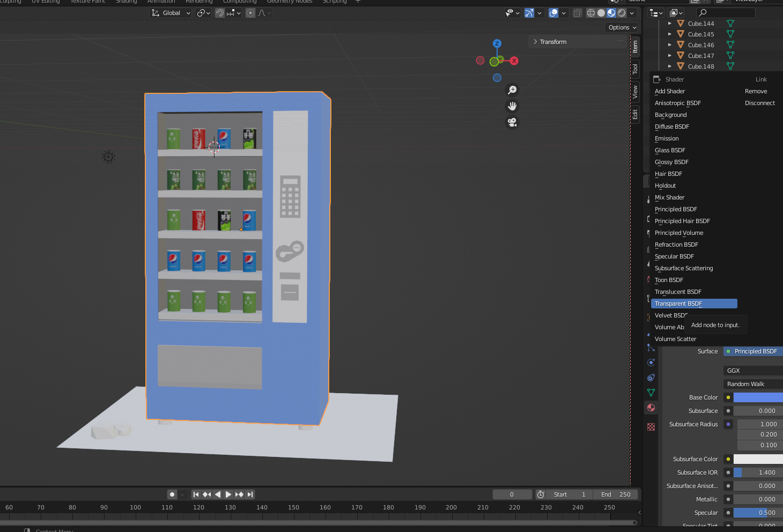The image size is (783, 532).
Task: Expand Cube.148 in the outliner
Action: click(669, 66)
